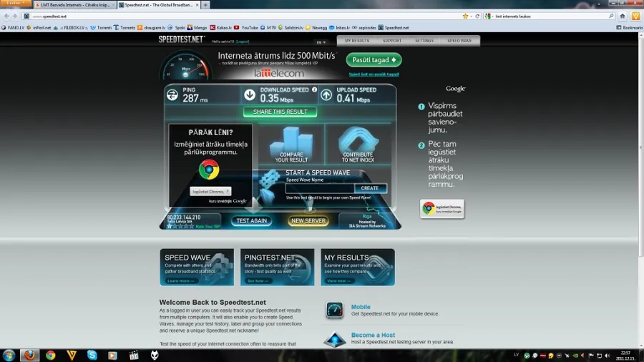This screenshot has width=644, height=362.
Task: Click Contribute to Net Index icon
Action: [x=358, y=145]
